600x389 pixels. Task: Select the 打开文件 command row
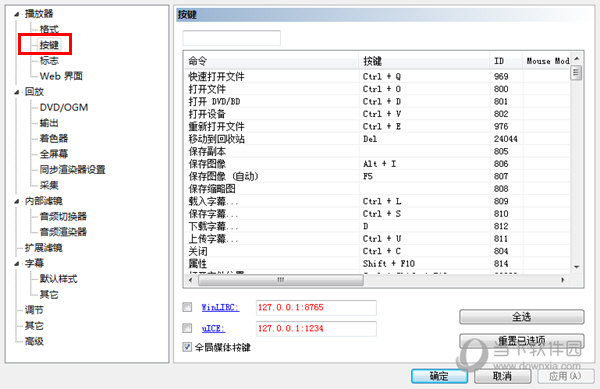[377, 89]
